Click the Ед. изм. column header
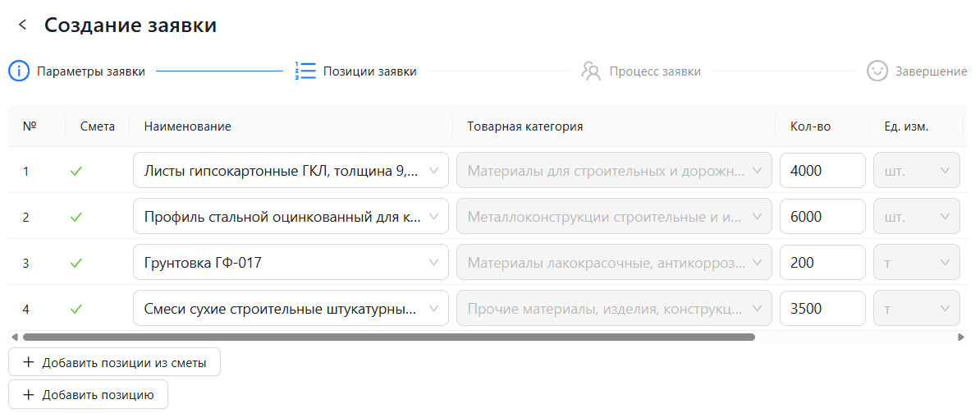Image resolution: width=980 pixels, height=418 pixels. (906, 126)
